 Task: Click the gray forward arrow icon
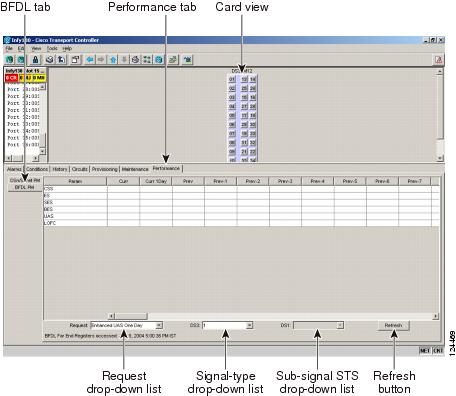(x=101, y=60)
